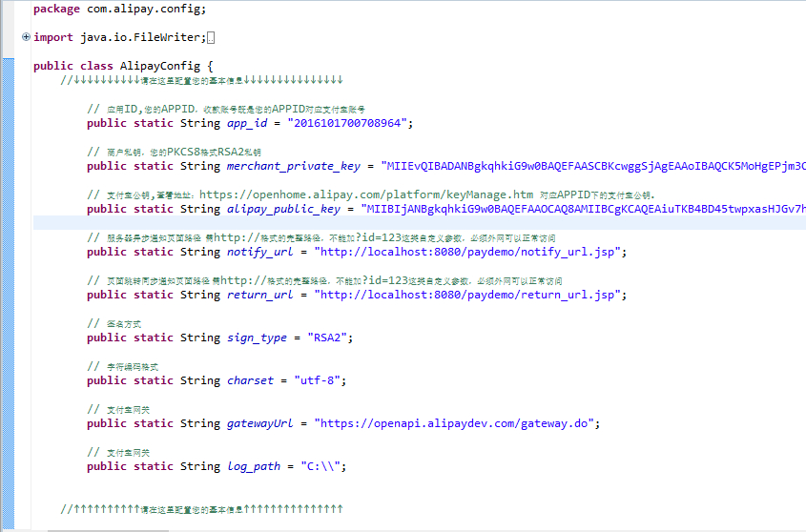Click the openapi.alipaydev.com gateway.do URL string
Screen dimensions: 806x532
coord(454,423)
